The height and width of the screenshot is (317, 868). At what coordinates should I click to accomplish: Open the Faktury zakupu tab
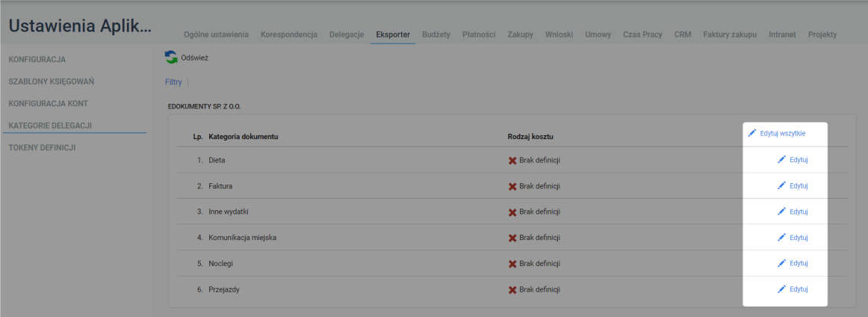click(730, 34)
